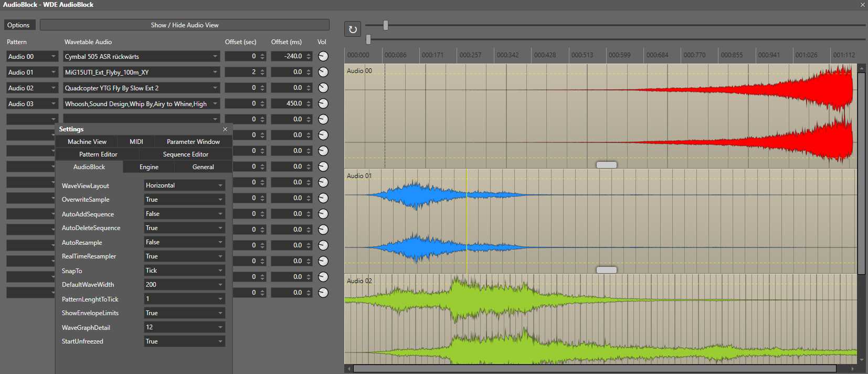Click the handle below Audio 00 waveform

tap(606, 165)
